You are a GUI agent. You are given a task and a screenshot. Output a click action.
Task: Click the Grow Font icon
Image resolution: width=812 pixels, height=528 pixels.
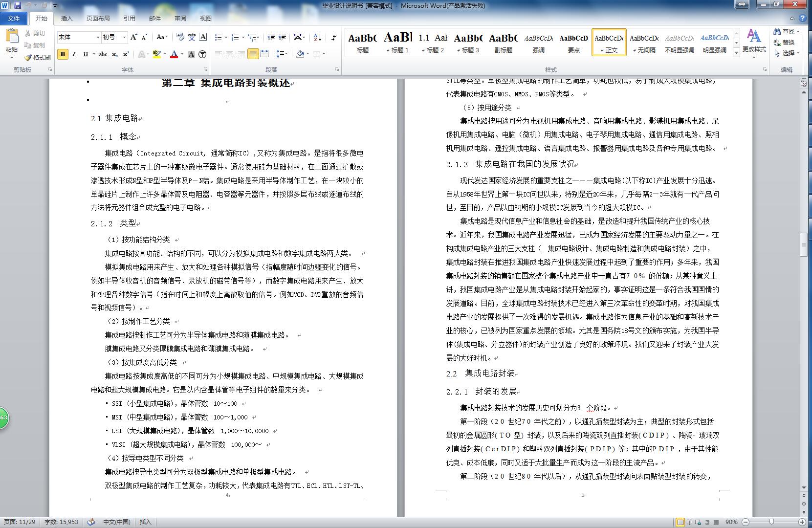[134, 37]
